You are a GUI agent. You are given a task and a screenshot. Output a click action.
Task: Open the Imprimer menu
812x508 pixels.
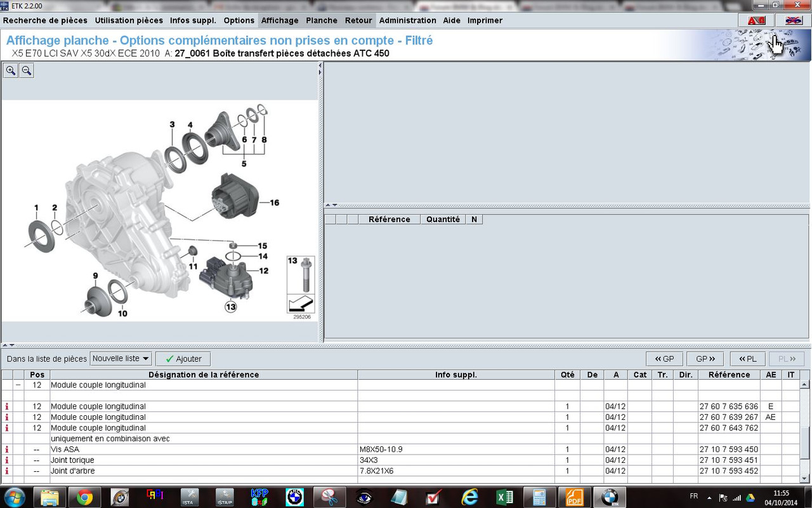[x=485, y=20]
